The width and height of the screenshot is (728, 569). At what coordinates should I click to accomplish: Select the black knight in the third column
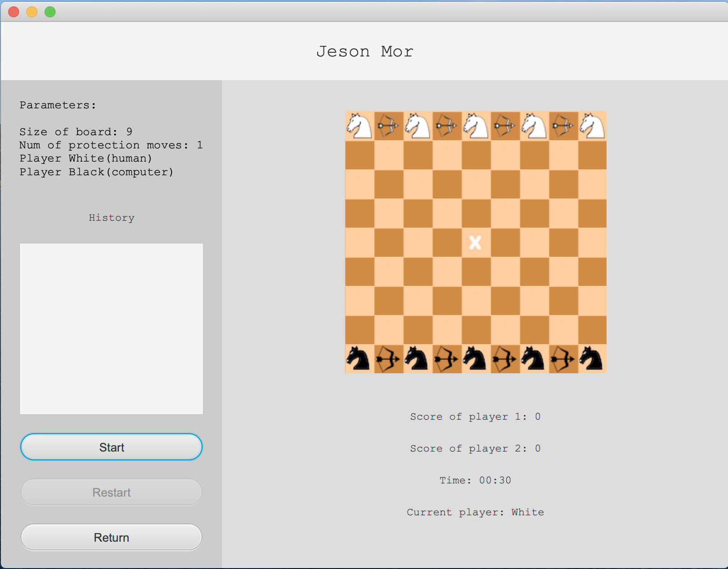tap(418, 359)
